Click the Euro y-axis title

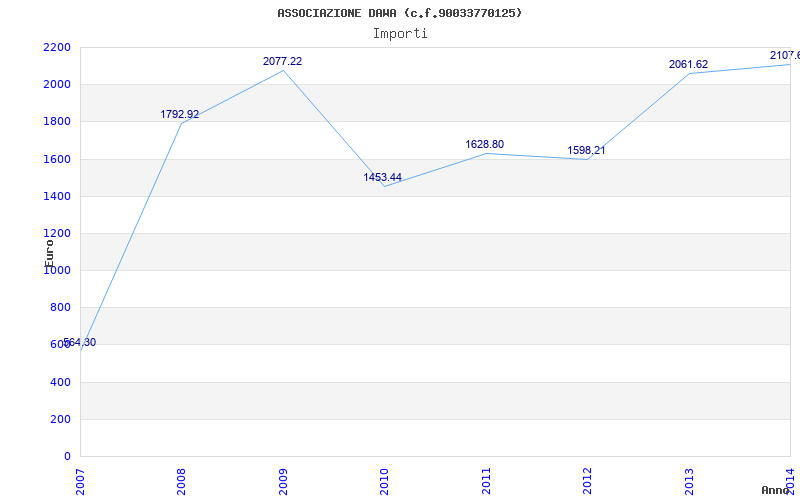pos(49,253)
